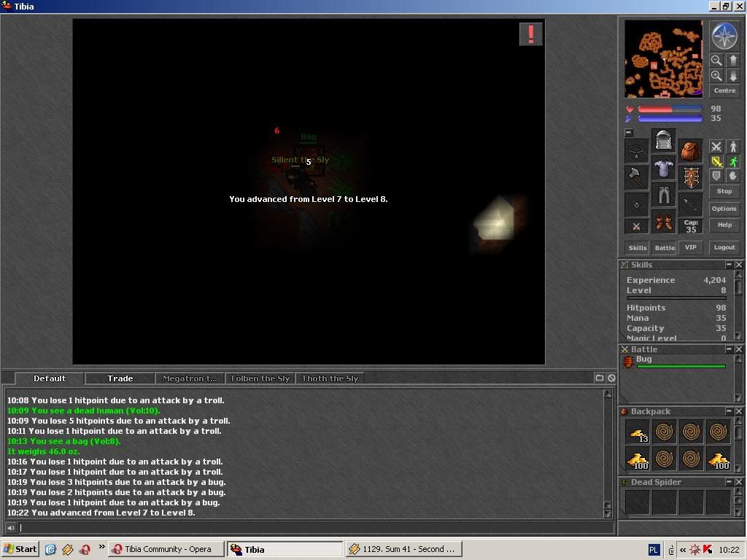Close the Dead Spider container
This screenshot has height=560, width=747.
(x=738, y=482)
